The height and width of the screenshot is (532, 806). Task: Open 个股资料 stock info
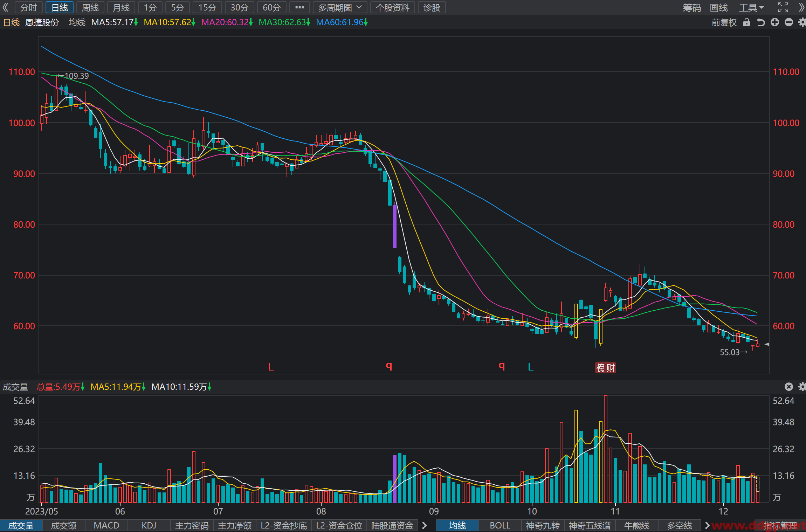393,7
